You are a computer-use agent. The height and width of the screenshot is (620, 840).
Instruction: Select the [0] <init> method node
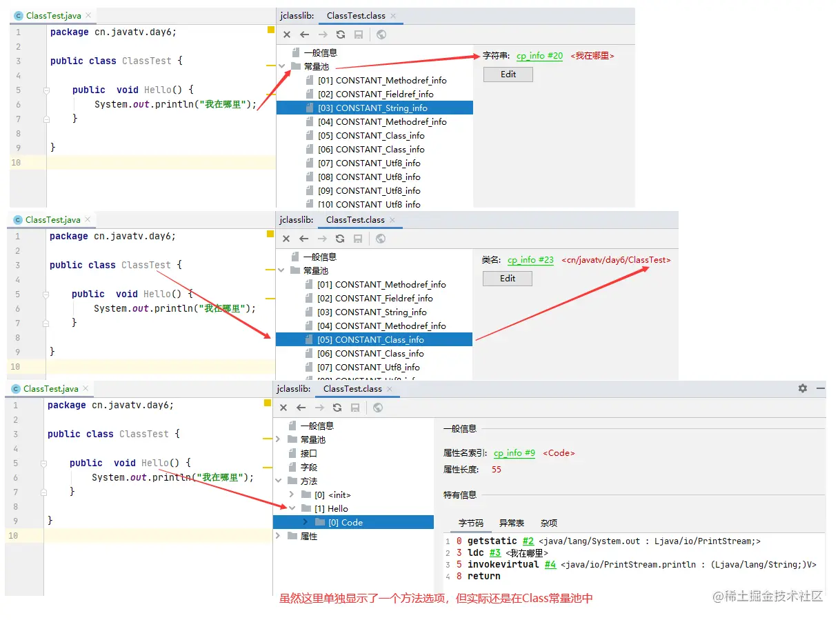(332, 494)
